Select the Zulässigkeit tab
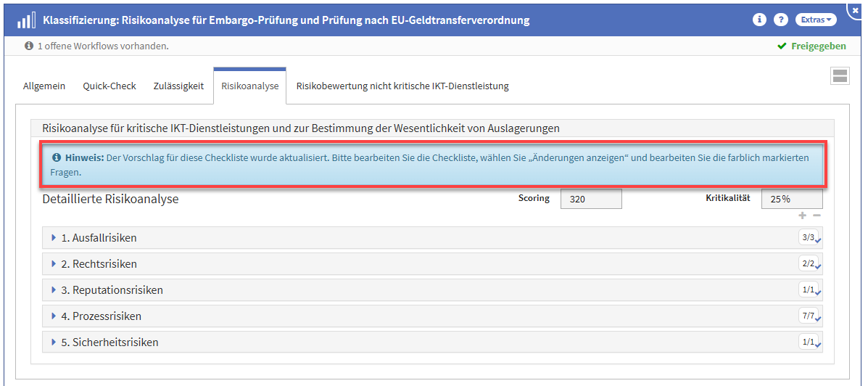 click(178, 86)
